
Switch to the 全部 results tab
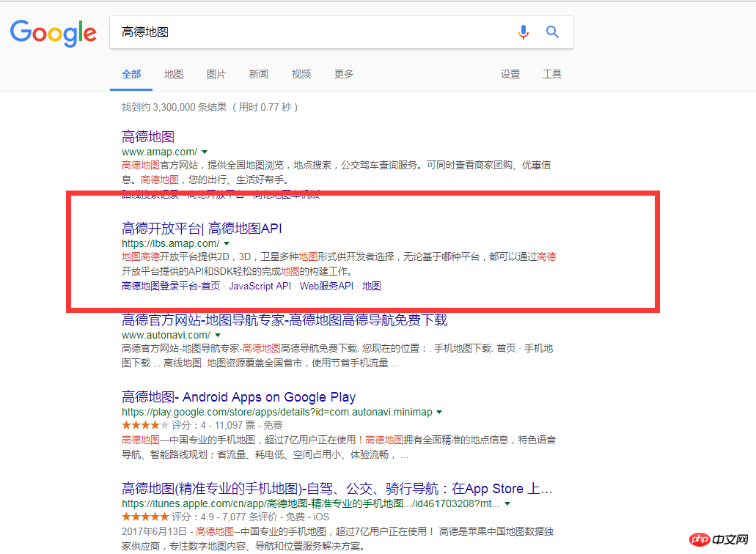(131, 74)
